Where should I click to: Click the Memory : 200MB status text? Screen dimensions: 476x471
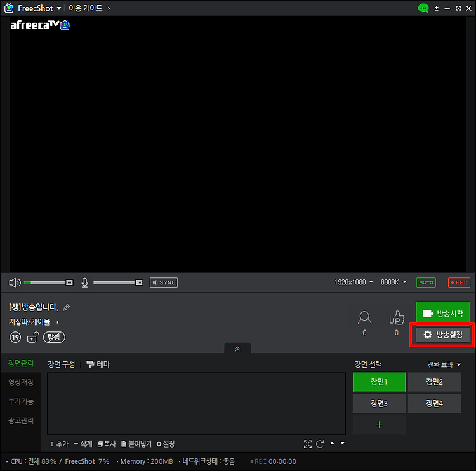tap(147, 461)
